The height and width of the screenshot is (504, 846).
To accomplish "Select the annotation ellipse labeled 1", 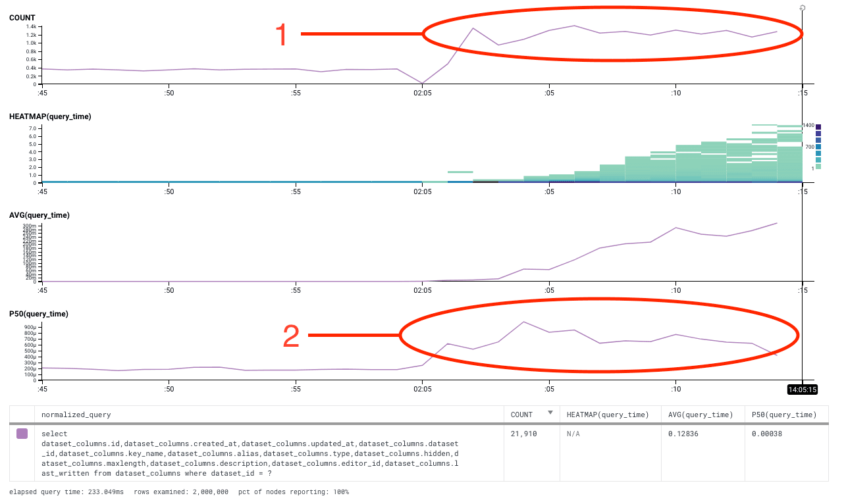I will click(612, 34).
